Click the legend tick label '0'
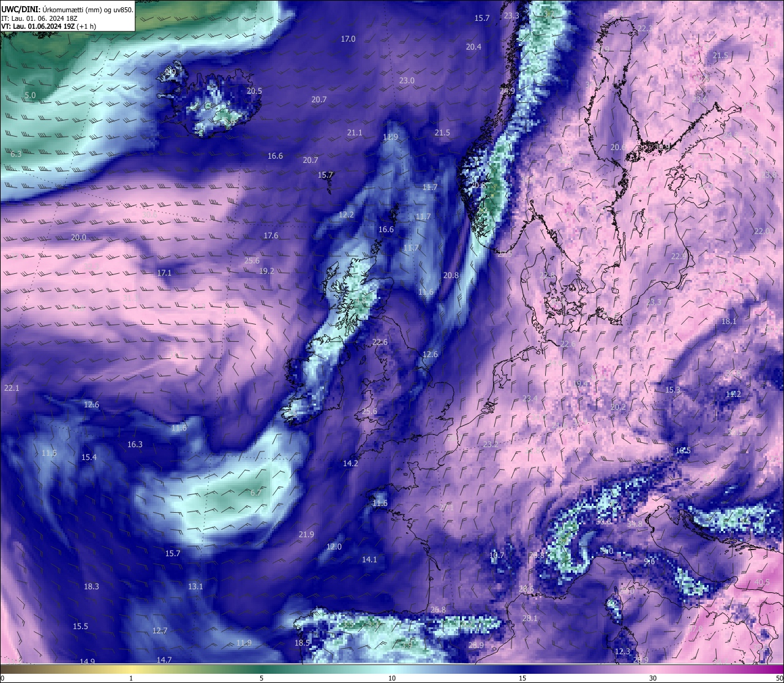This screenshot has height=683, width=784. coord(2,678)
